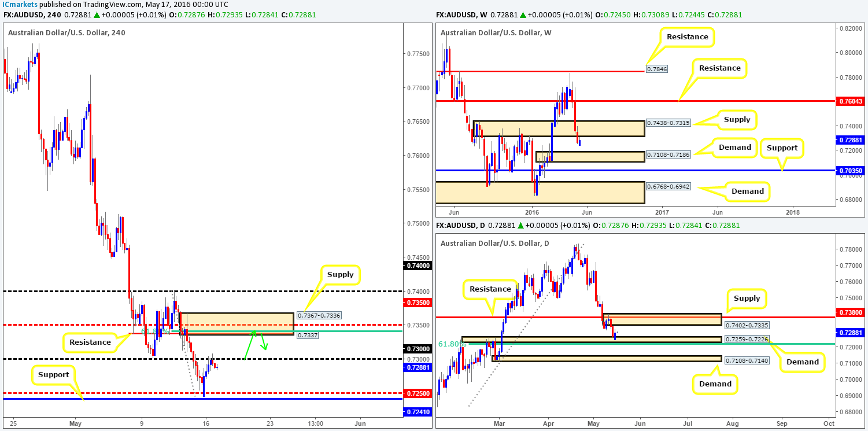Click the 61.80% Fibonacci label on daily chart
868x431 pixels.
click(x=451, y=344)
